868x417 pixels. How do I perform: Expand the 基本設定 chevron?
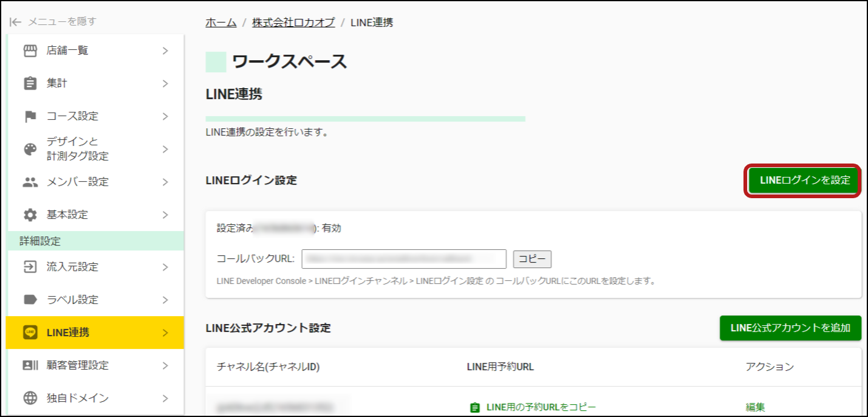(x=165, y=215)
